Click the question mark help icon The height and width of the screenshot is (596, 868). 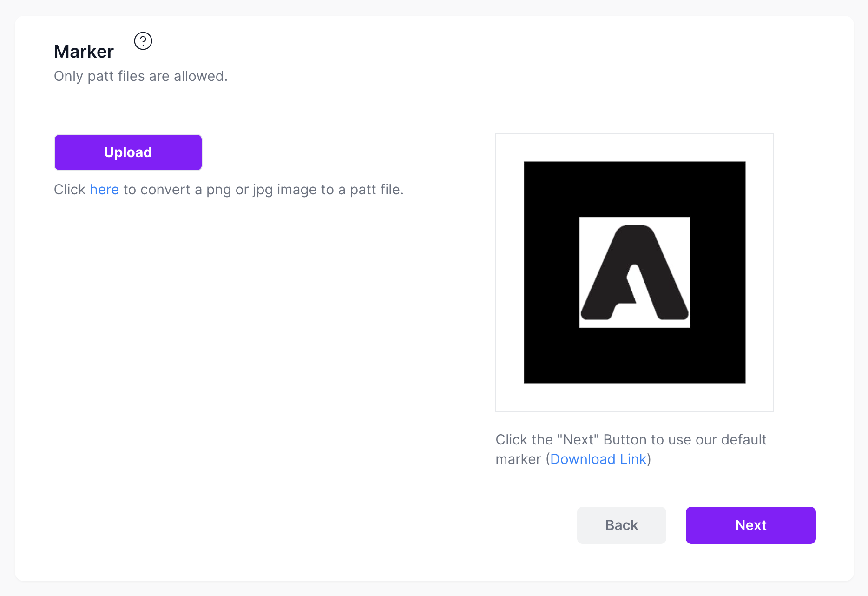pyautogui.click(x=143, y=41)
